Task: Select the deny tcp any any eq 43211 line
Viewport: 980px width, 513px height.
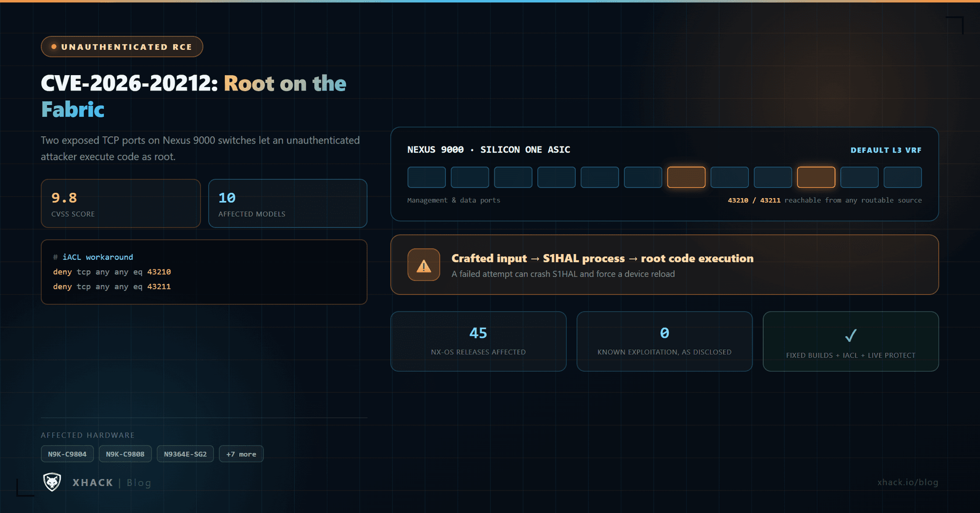Action: [112, 287]
